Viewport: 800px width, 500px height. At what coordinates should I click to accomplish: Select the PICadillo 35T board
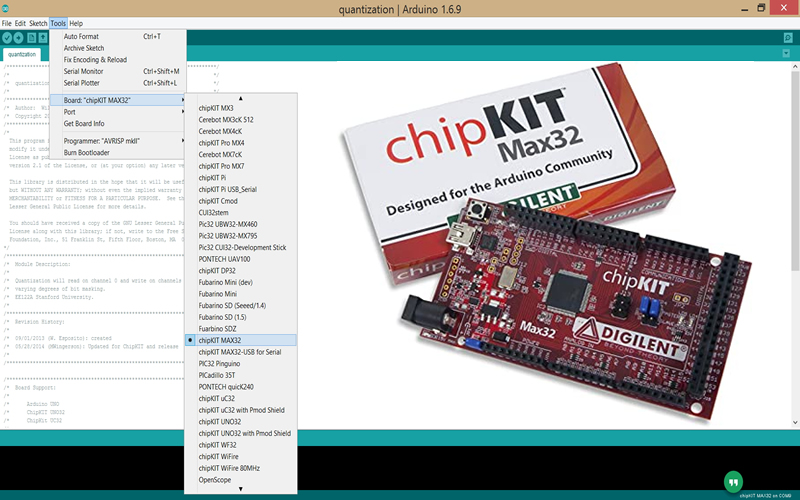click(240, 375)
